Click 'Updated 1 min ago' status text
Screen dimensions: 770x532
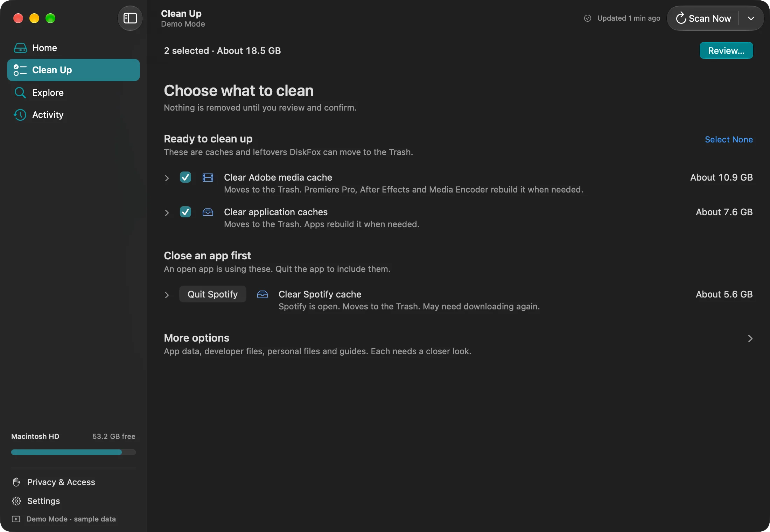point(629,18)
